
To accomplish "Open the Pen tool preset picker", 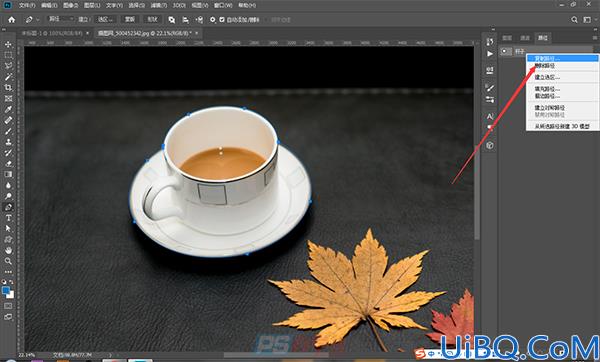I will pyautogui.click(x=32, y=20).
